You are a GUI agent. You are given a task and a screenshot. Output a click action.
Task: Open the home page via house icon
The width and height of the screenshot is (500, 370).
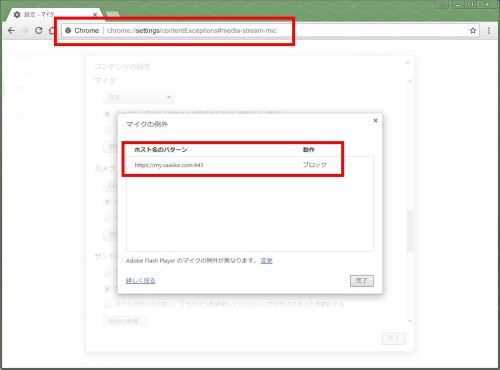51,31
